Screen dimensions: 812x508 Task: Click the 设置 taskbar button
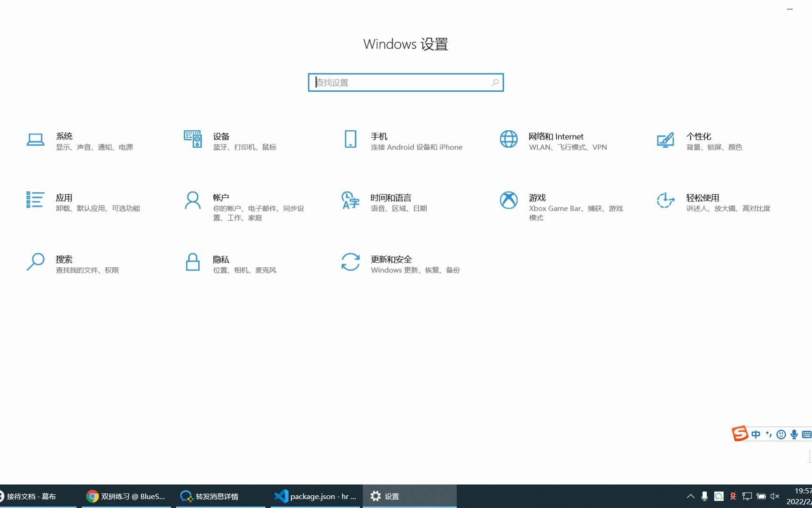click(409, 496)
